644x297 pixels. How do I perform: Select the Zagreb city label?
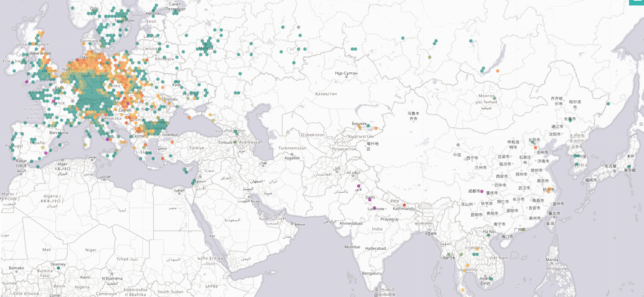[x=125, y=110]
